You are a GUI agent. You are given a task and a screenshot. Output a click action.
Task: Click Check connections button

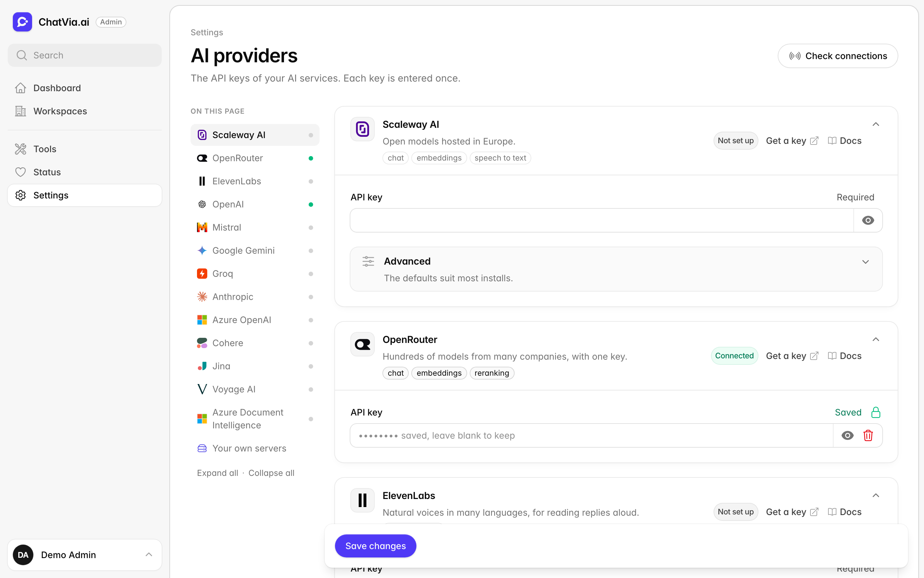pos(838,56)
